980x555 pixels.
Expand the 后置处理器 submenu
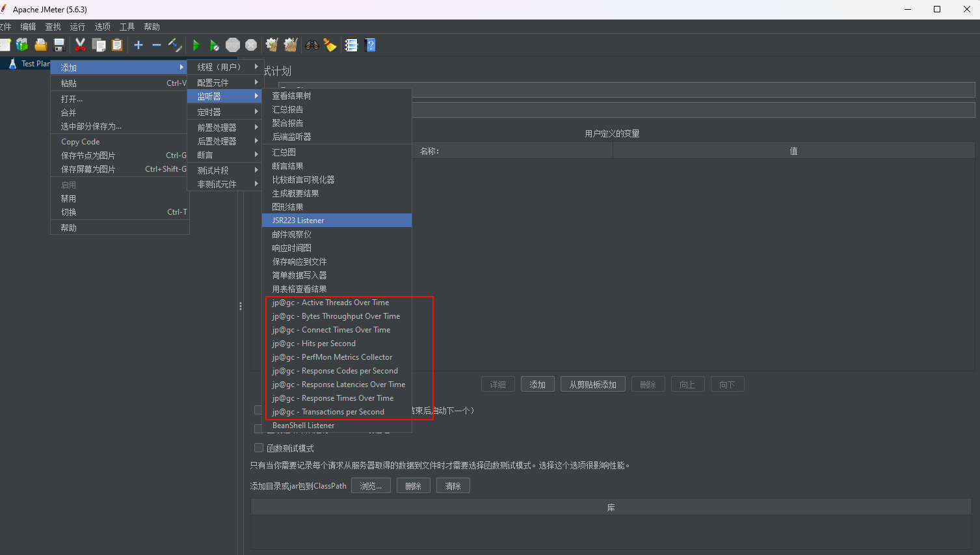(x=226, y=141)
